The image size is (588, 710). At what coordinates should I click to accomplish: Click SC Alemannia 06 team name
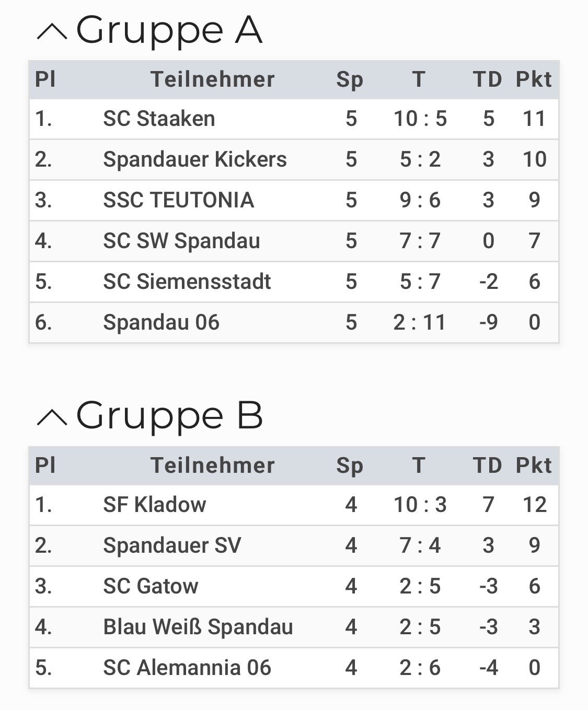coord(187,668)
